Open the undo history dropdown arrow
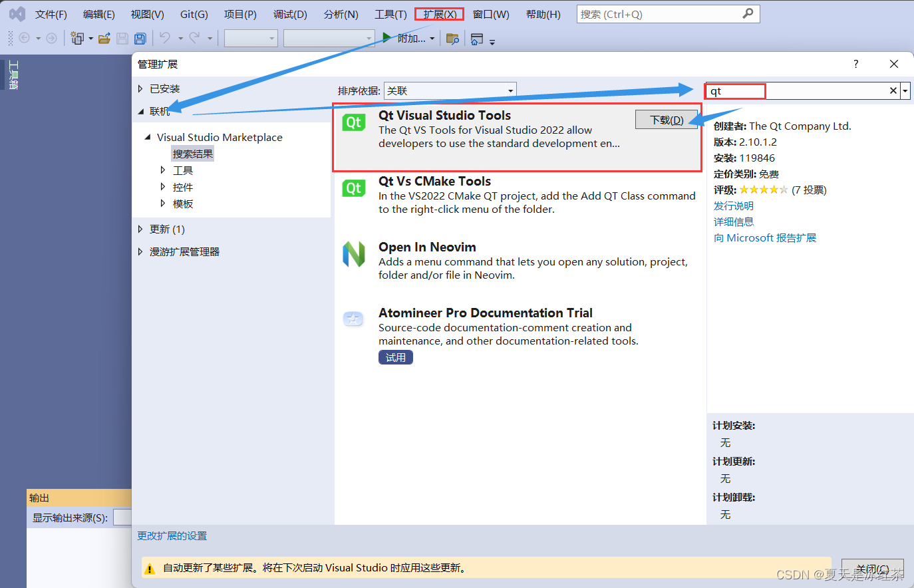 (180, 39)
